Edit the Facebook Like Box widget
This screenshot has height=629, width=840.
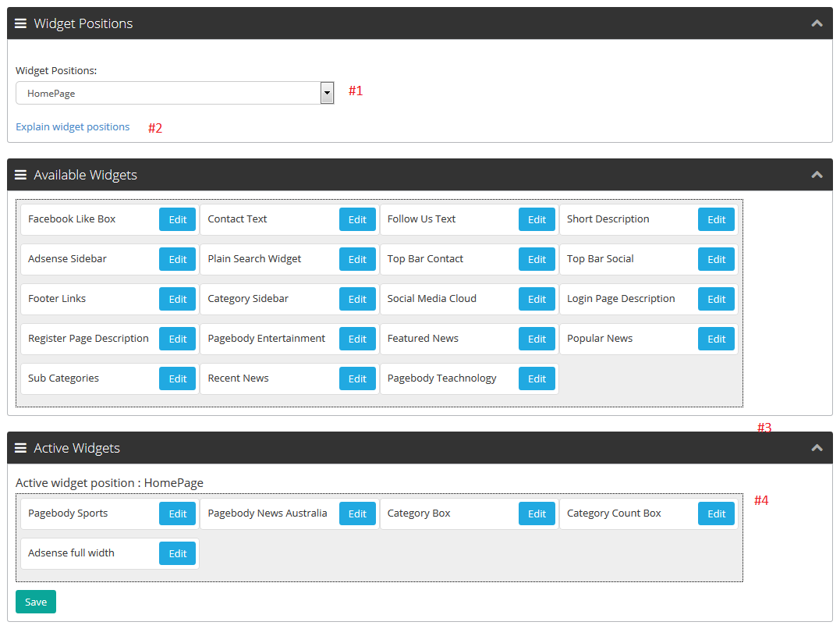click(178, 219)
